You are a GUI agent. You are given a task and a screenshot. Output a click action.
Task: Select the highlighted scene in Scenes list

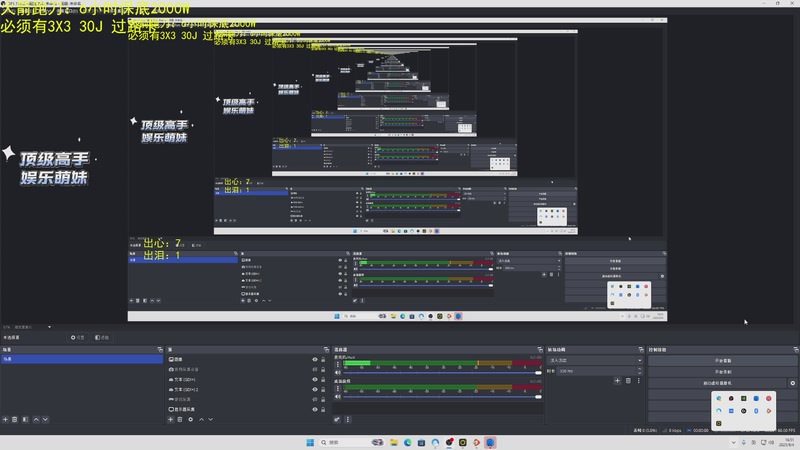point(82,359)
